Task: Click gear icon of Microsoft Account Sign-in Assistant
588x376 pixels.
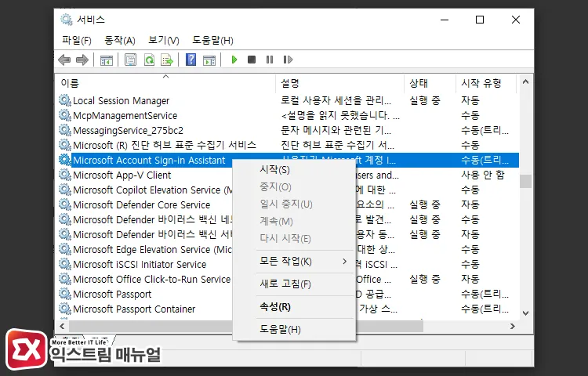Action: point(65,160)
